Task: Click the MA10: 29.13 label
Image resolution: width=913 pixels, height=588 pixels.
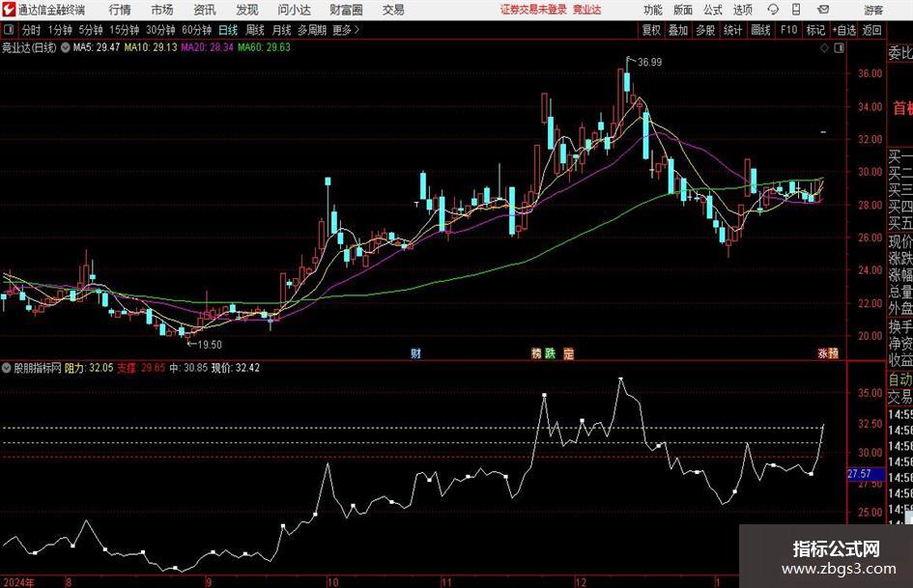Action: click(150, 47)
